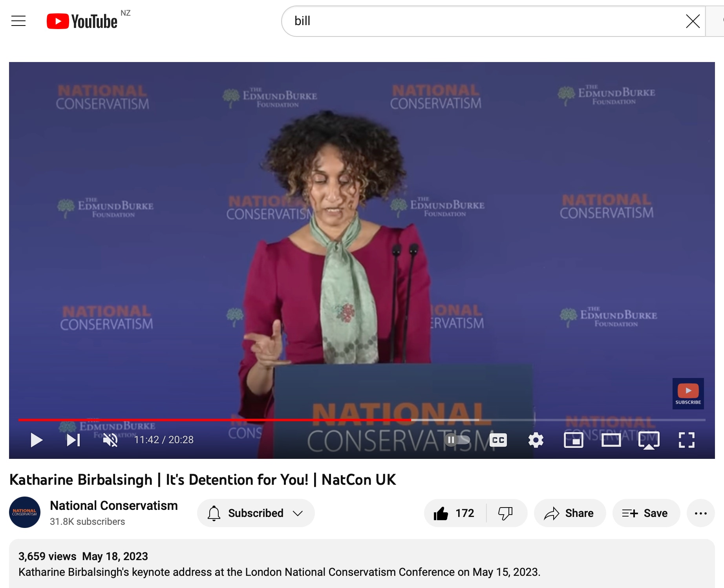Switch to theater mode
Screen dimensions: 724x588
[611, 440]
